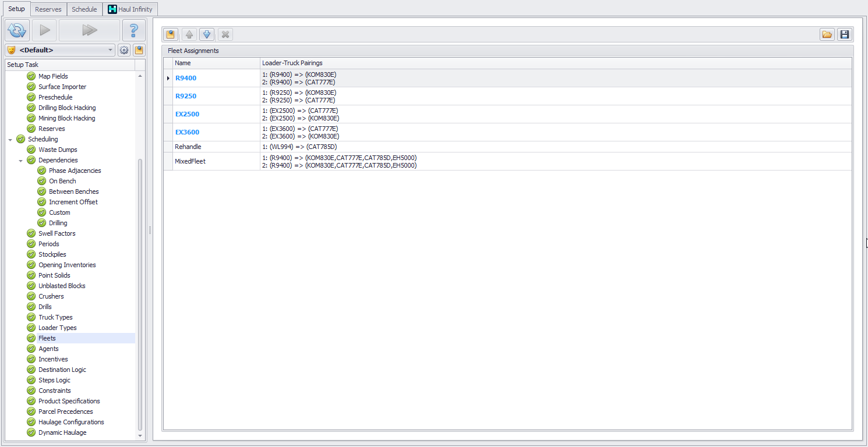Move fleet down with the blue down arrow

pos(206,34)
